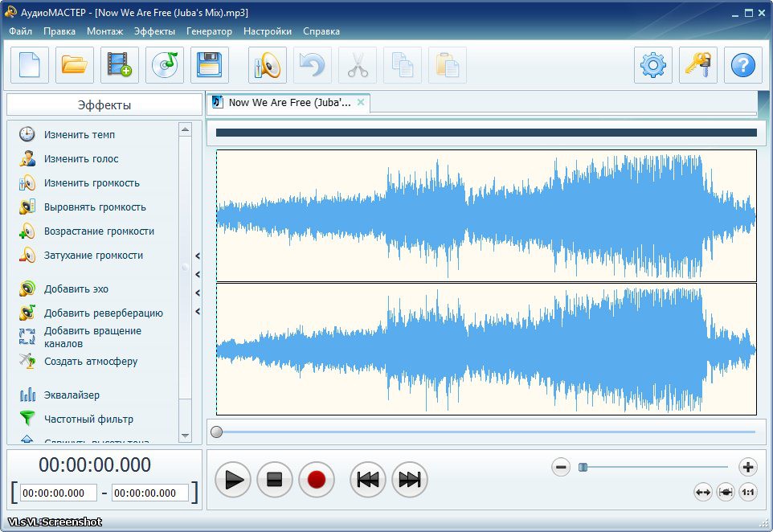Screen dimensions: 773x532
Task: Open the Правка menu
Action: click(59, 31)
